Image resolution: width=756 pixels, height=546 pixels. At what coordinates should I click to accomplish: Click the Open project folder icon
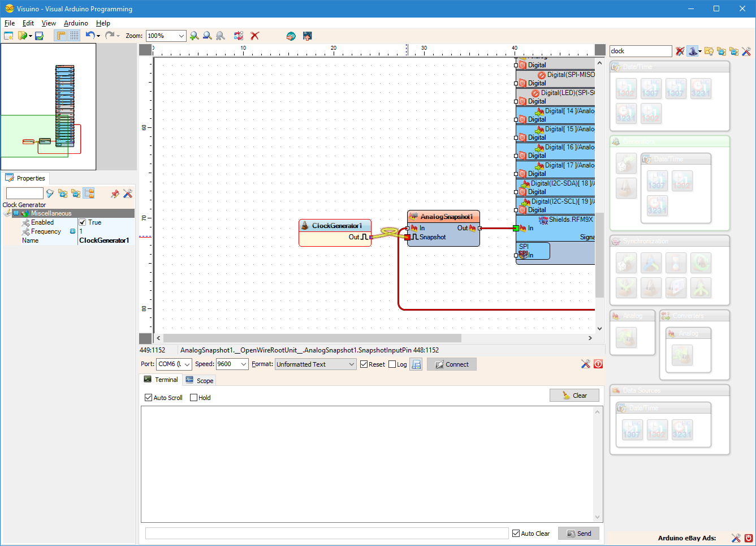click(x=22, y=36)
